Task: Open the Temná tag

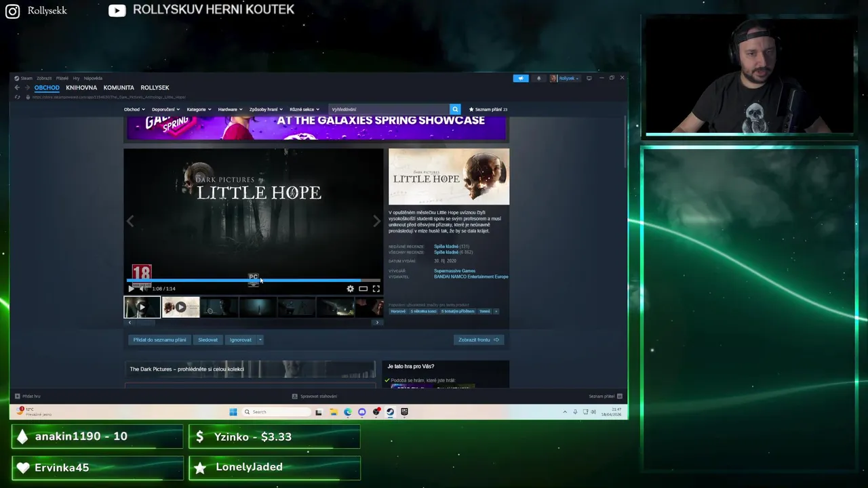Action: 485,311
